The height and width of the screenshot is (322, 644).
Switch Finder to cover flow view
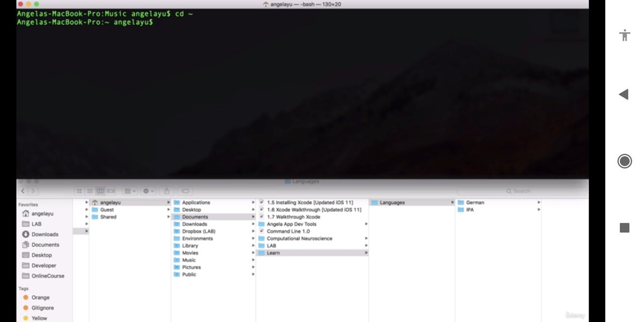coord(111,191)
